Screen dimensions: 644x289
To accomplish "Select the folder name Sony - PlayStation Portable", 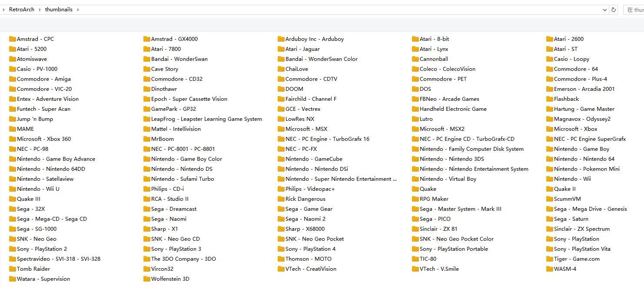I will point(454,249).
